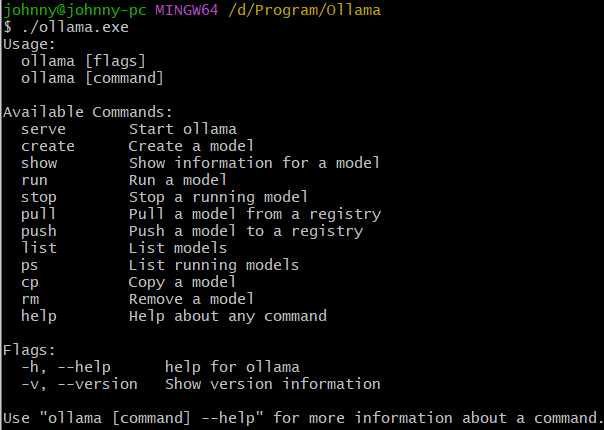
Task: Click the './ollama.exe' command text
Action: pyautogui.click(x=75, y=27)
